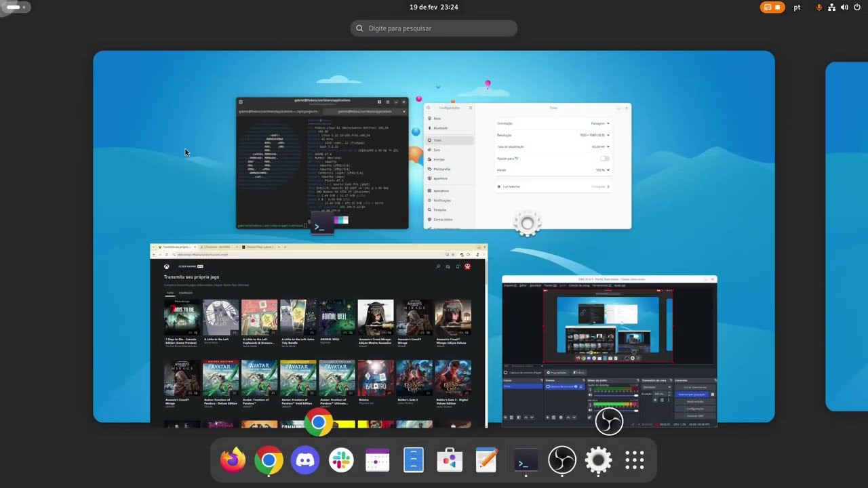Viewport: 868px width, 488px height.
Task: Open the Ferramentas menu in OBS window
Action: 601,285
